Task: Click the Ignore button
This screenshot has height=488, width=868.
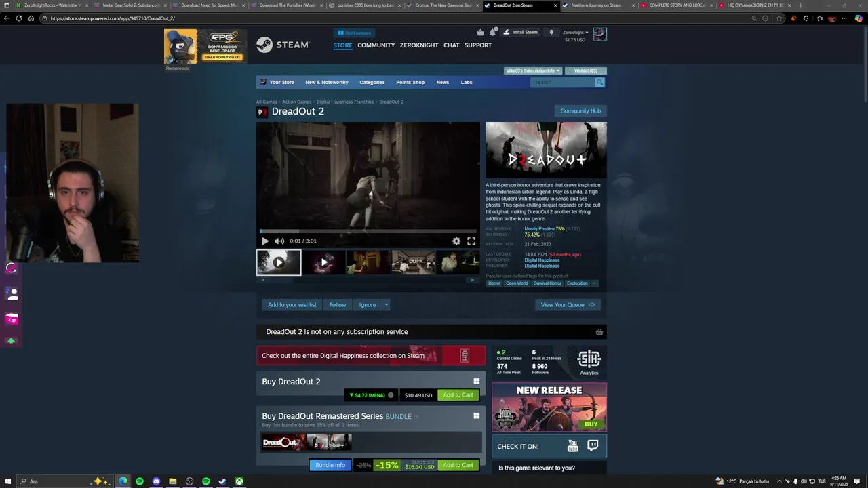Action: point(368,305)
